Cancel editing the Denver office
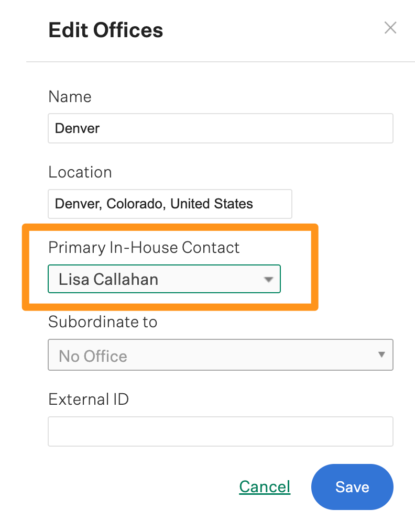 tap(265, 487)
